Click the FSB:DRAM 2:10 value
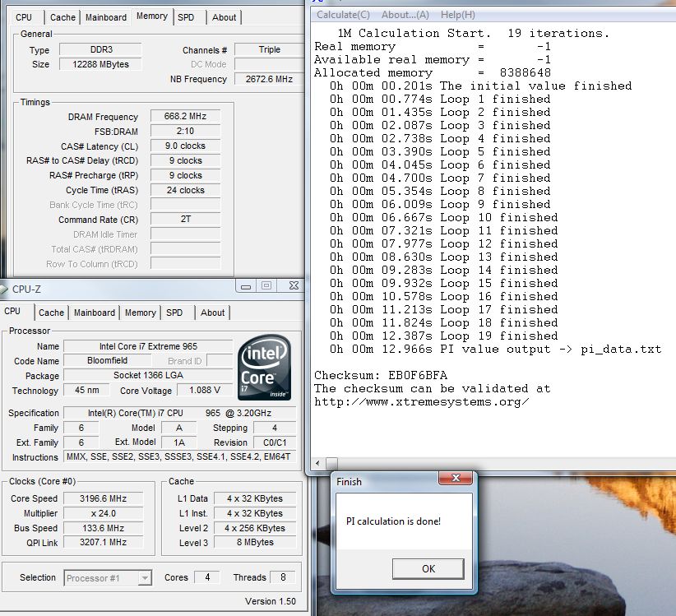676x616 pixels. (185, 131)
